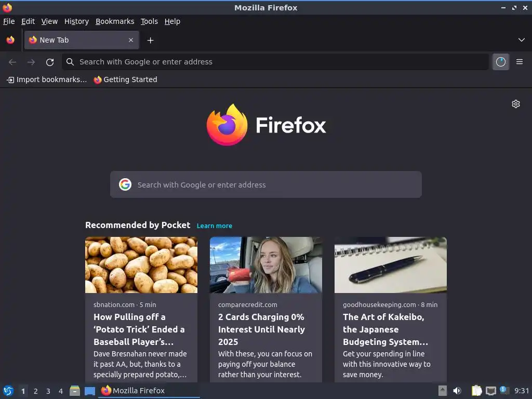
Task: Open a new tab with plus button
Action: coord(150,41)
